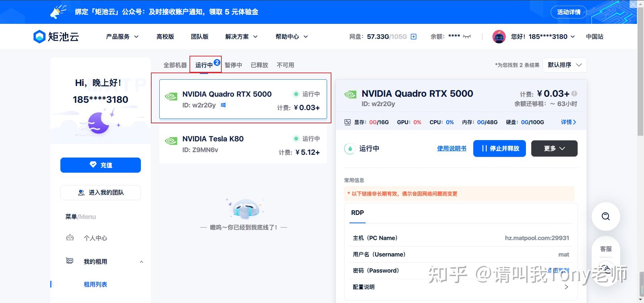
Task: Expand the 配置说明 row
Action: pyautogui.click(x=461, y=287)
